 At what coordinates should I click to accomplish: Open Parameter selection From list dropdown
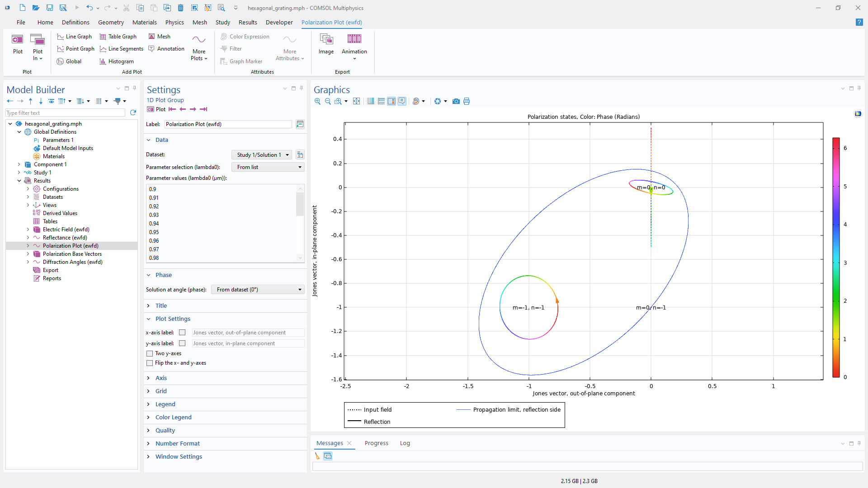click(x=268, y=167)
